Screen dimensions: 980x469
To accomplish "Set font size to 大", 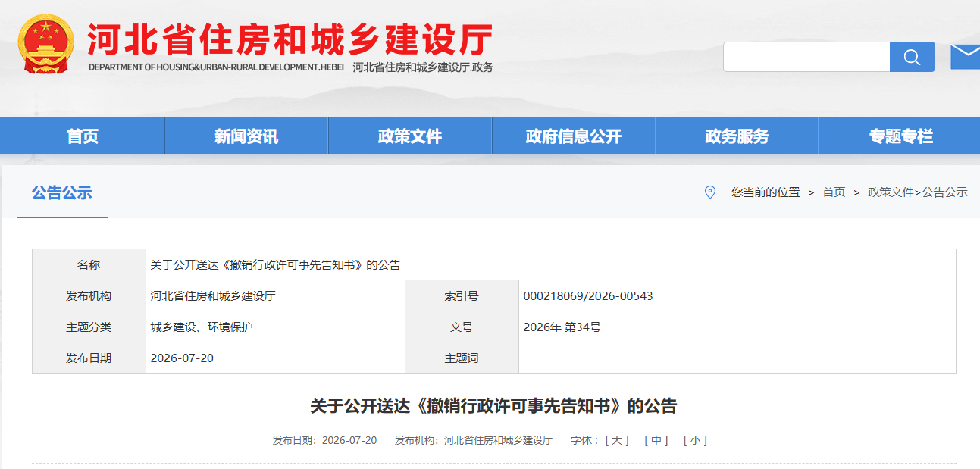I will [x=617, y=440].
